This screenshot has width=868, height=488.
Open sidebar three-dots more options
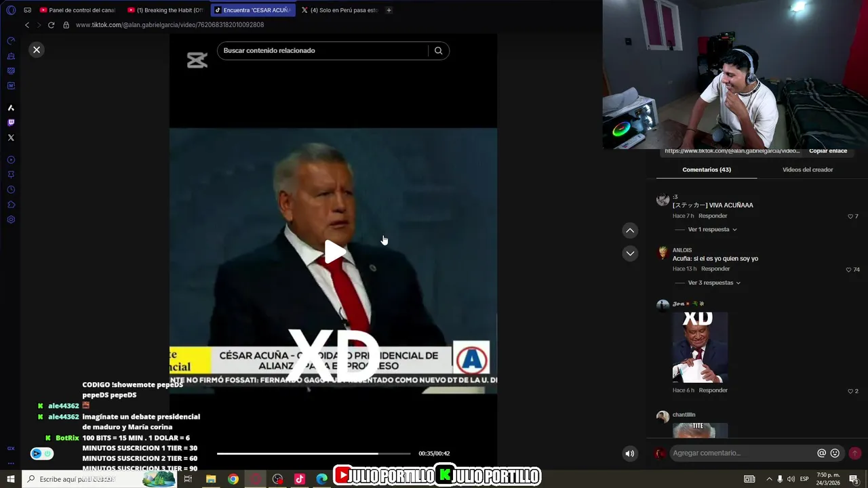tap(11, 464)
